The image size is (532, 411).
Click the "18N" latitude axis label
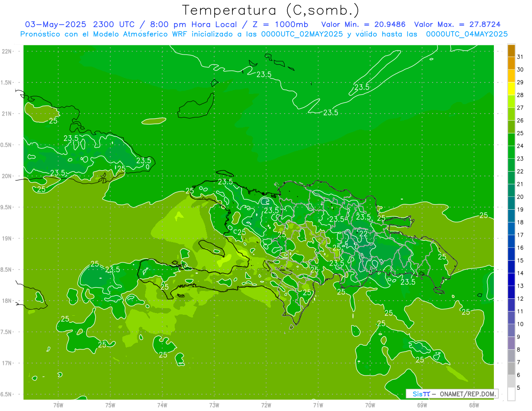8,301
